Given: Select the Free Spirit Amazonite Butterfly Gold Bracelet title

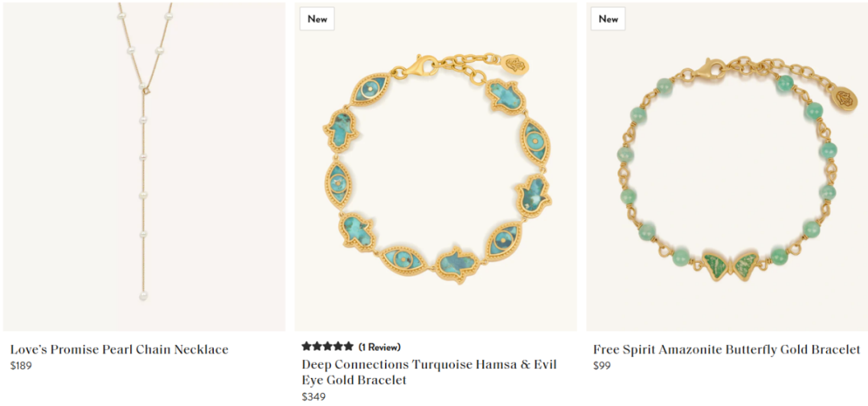Looking at the screenshot, I should 727,350.
